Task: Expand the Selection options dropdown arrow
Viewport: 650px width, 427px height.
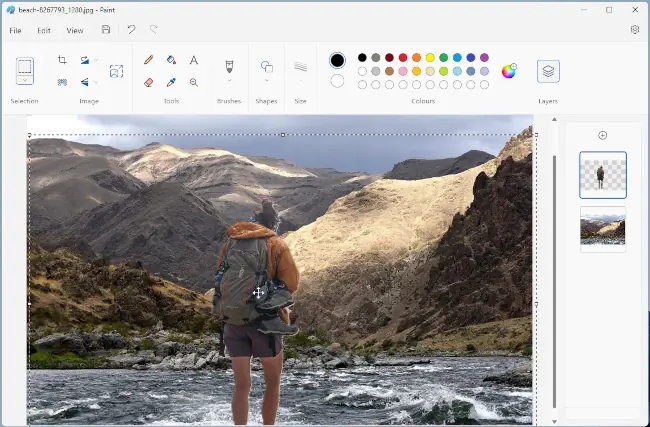Action: pos(24,80)
